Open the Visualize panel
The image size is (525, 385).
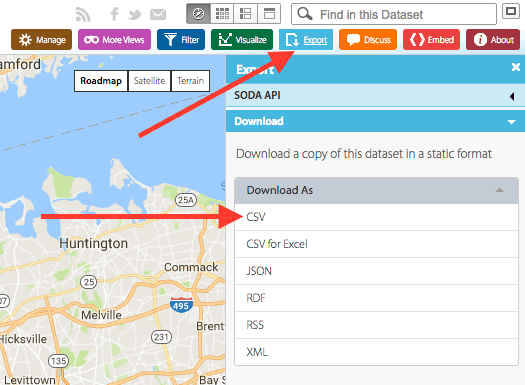pos(242,40)
